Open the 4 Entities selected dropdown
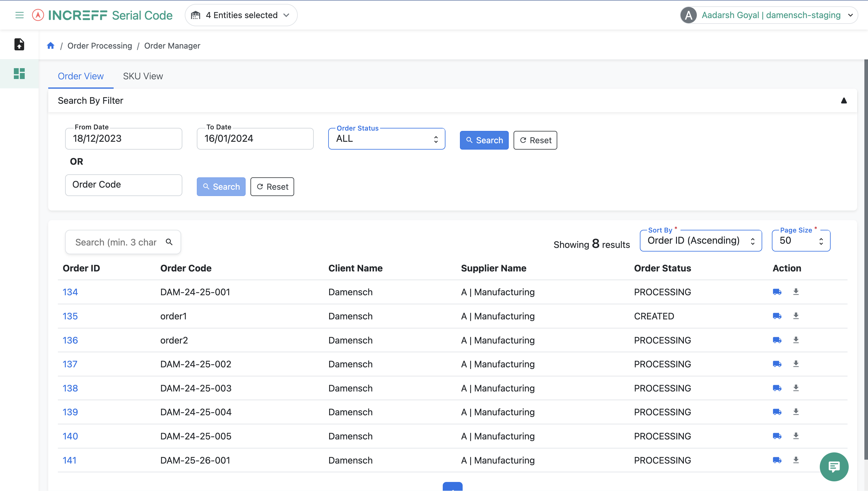868x491 pixels. coord(241,15)
